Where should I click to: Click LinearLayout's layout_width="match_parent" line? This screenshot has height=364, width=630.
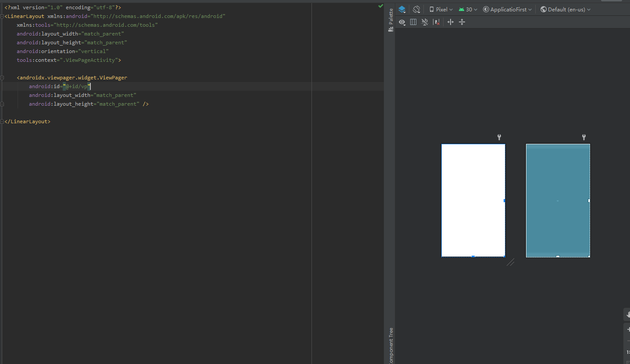click(70, 34)
